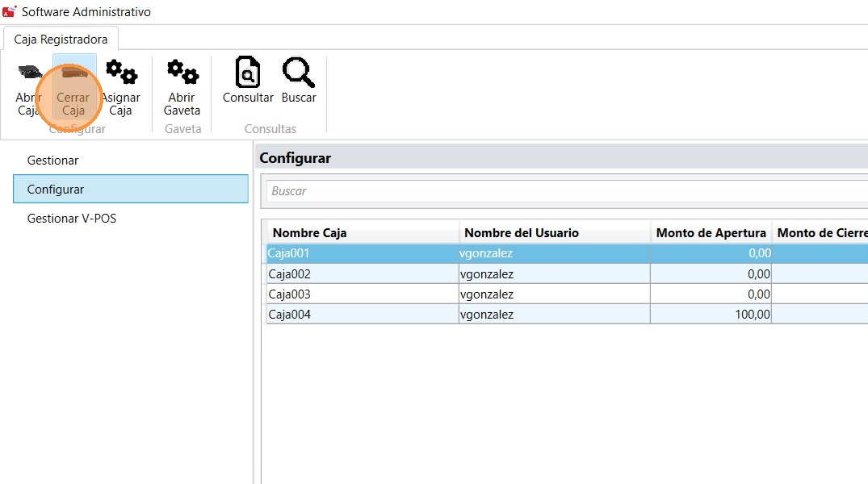
Task: Click the Abrir Gaveta icon
Action: pos(182,73)
